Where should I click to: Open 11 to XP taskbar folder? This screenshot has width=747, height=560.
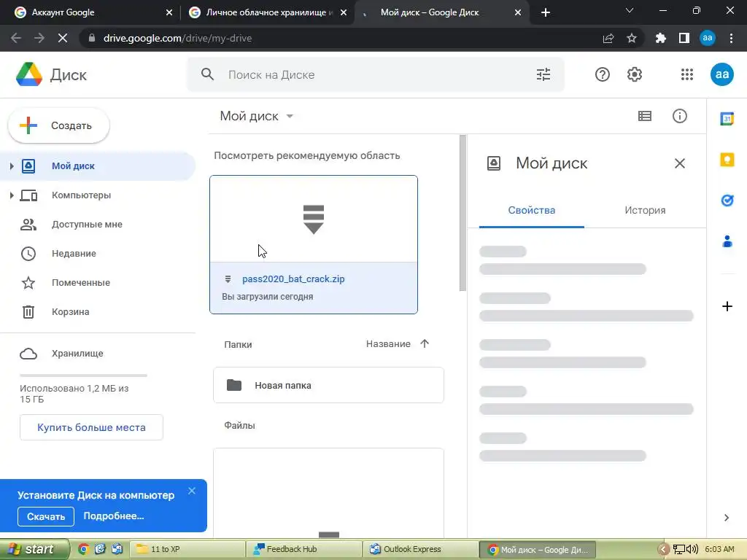point(187,549)
